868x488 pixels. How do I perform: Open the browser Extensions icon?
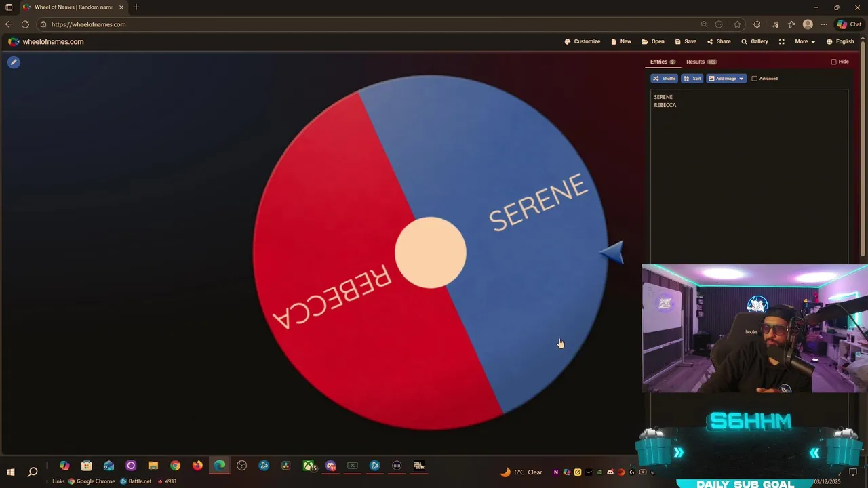tap(757, 24)
